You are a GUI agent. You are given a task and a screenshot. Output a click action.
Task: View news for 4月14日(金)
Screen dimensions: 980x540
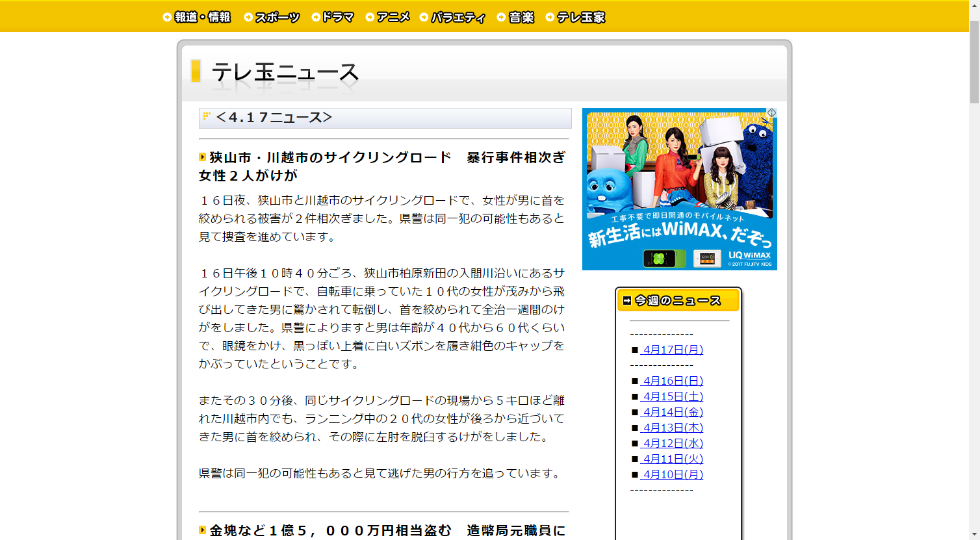pos(673,412)
